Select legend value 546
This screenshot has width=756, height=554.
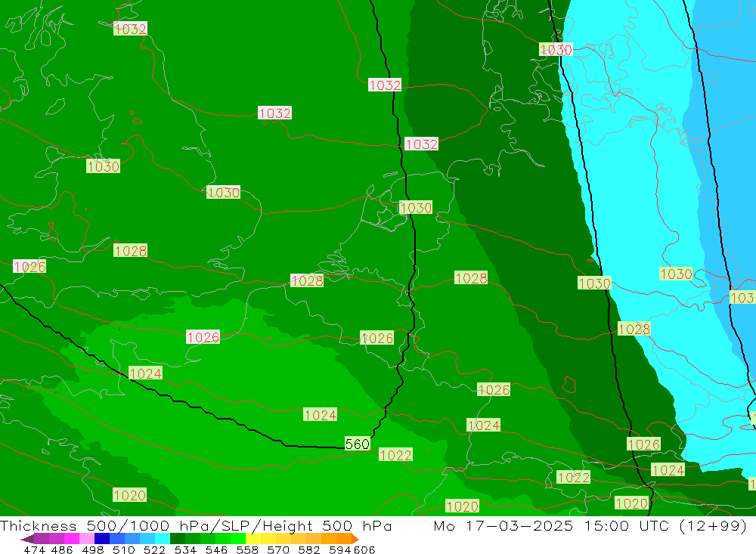pyautogui.click(x=215, y=549)
